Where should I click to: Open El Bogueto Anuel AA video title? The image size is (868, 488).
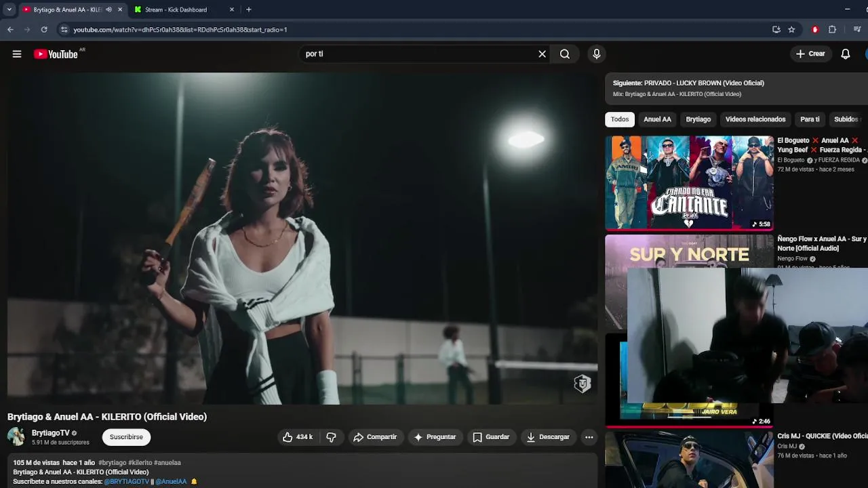point(821,145)
